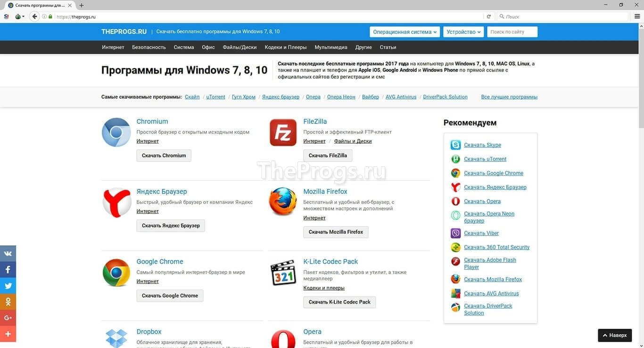Click the Скачать FileZilla button
This screenshot has width=644, height=348.
(328, 155)
